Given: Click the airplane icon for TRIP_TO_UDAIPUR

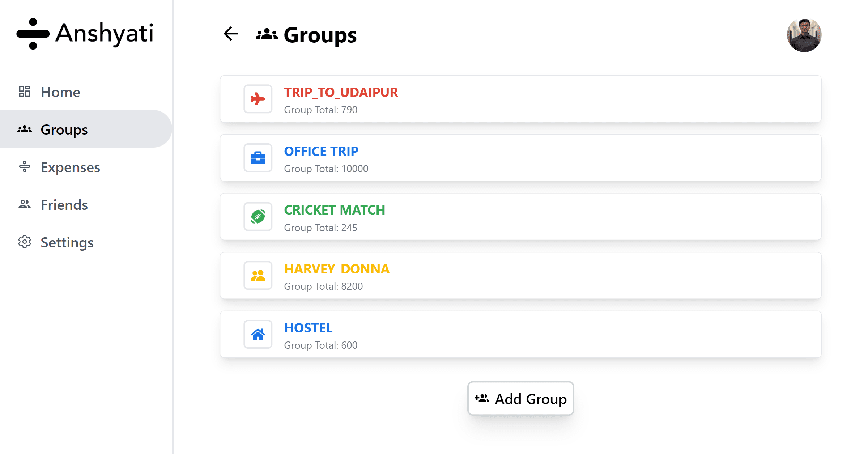Looking at the screenshot, I should tap(258, 99).
